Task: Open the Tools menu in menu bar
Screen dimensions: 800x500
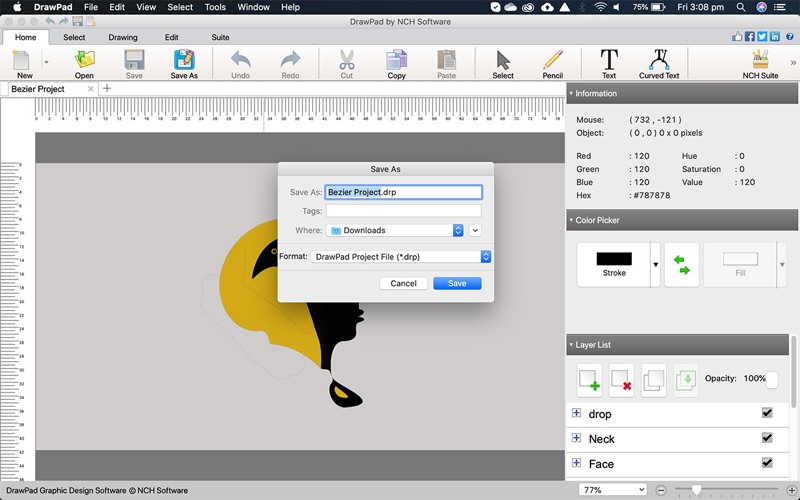Action: click(215, 7)
